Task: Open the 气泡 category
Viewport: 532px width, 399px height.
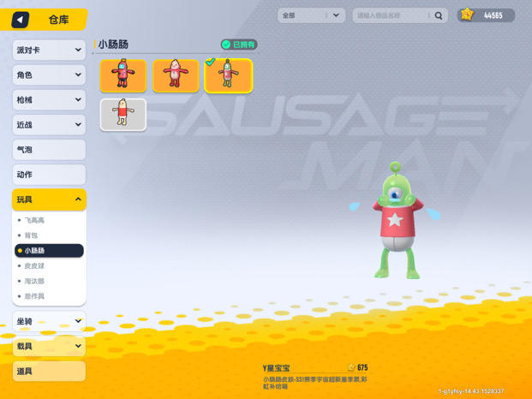Action: (49, 150)
